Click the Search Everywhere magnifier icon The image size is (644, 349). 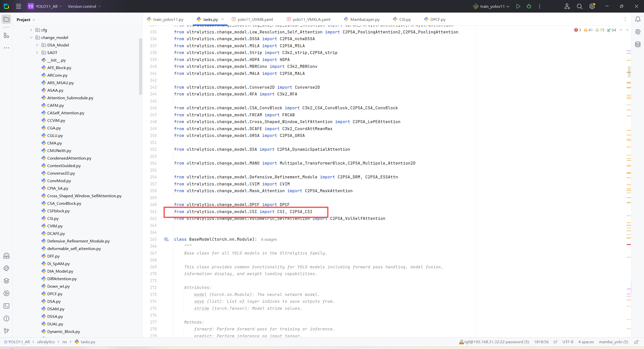(579, 6)
